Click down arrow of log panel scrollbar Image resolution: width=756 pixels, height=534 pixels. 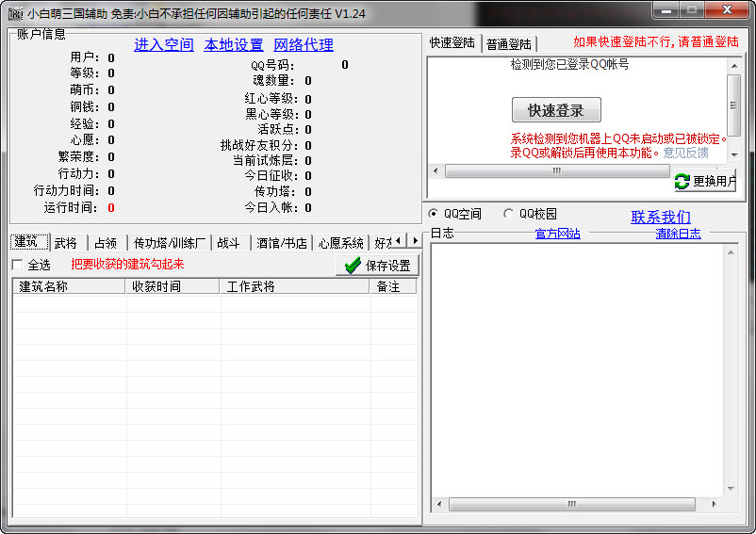tap(730, 489)
